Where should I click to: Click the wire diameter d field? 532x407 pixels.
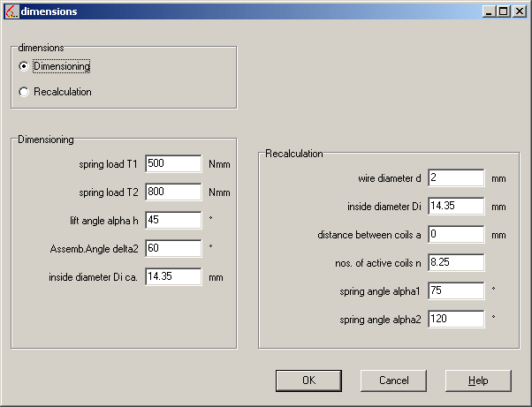tap(456, 177)
